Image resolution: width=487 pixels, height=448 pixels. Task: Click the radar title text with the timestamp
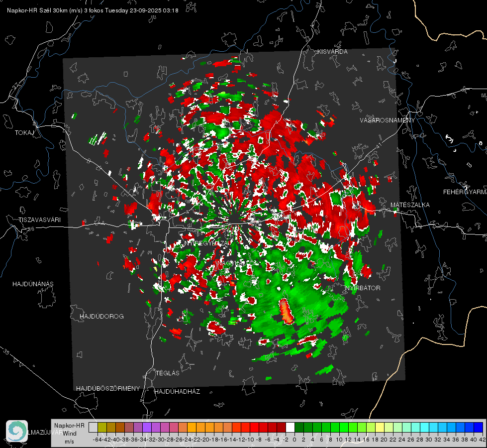click(93, 10)
